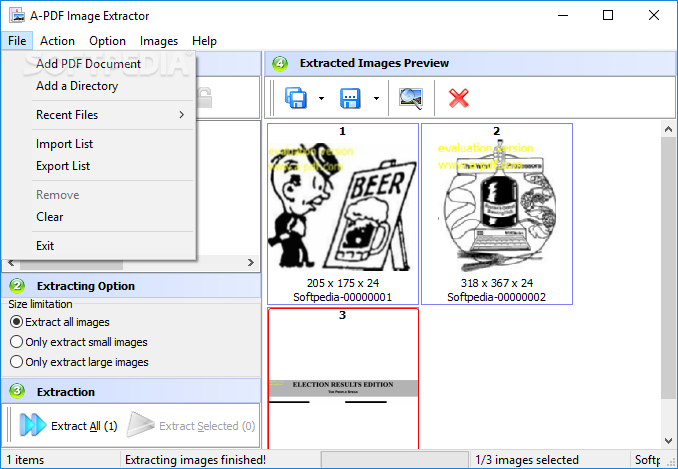Select thumbnail 1 beer cartoon image
The height and width of the screenshot is (469, 678).
343,214
